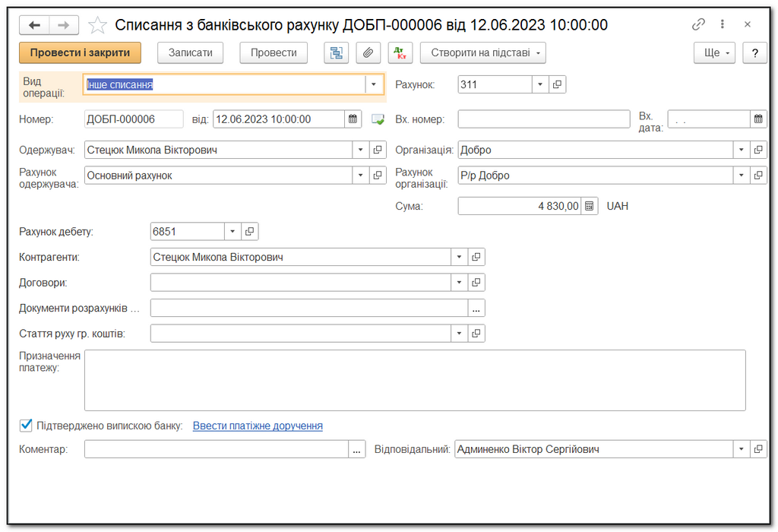Expand the Рахунок дебету dropdown

pyautogui.click(x=232, y=231)
